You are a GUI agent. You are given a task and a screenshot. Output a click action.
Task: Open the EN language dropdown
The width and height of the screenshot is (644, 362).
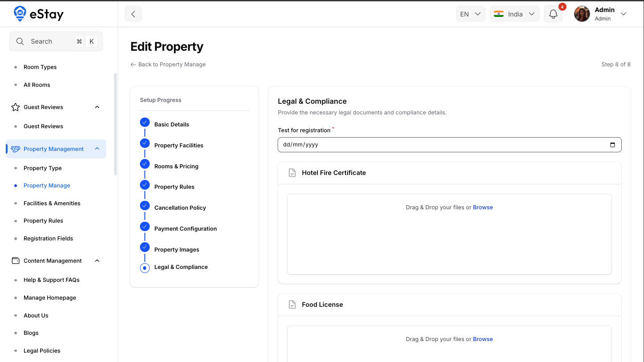click(x=471, y=14)
